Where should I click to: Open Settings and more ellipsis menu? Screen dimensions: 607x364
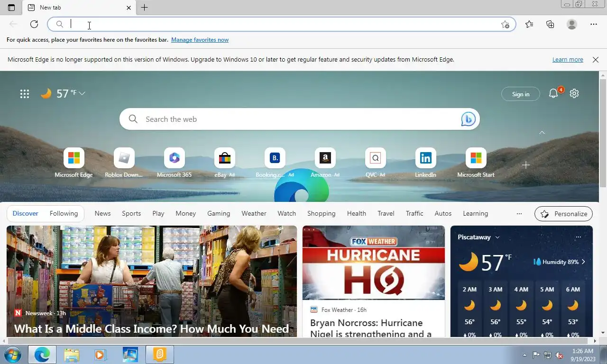pos(594,24)
